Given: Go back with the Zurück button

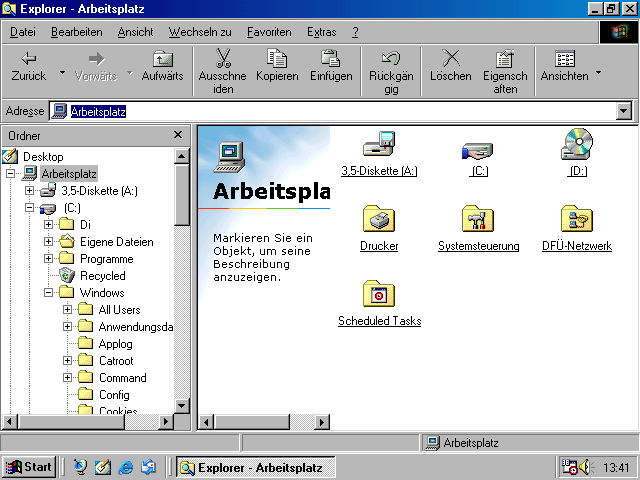Looking at the screenshot, I should click(x=29, y=66).
